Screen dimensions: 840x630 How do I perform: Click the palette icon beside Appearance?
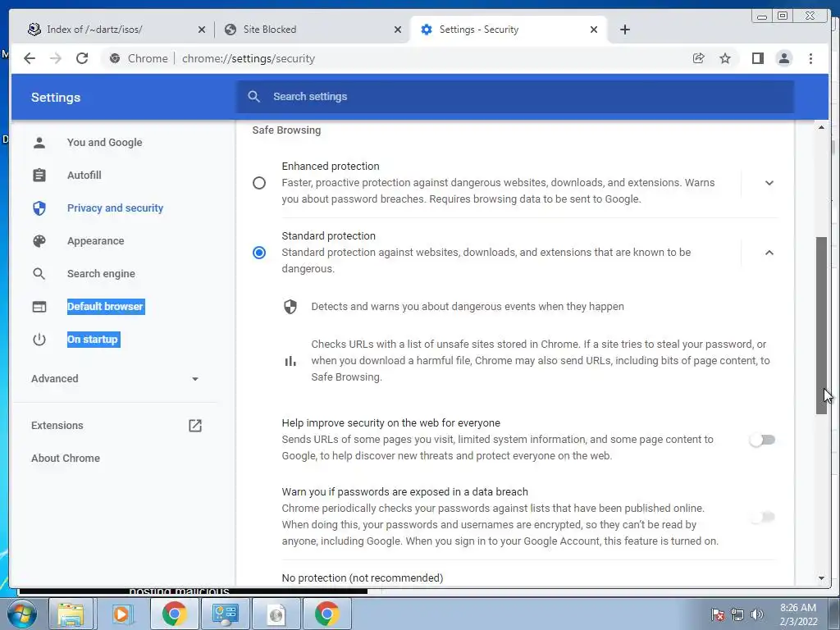pos(39,241)
